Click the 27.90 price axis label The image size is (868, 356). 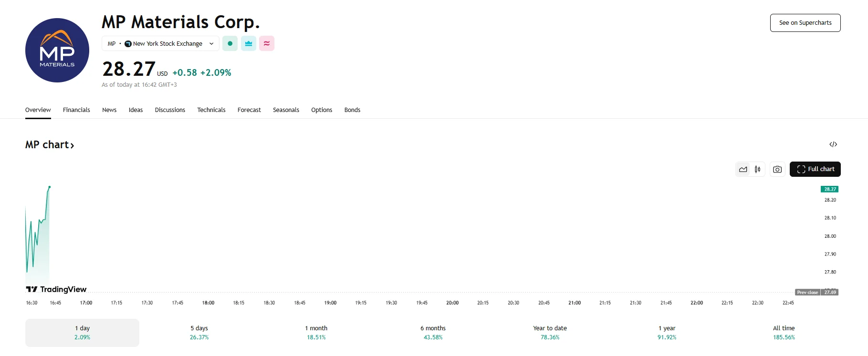[830, 254]
